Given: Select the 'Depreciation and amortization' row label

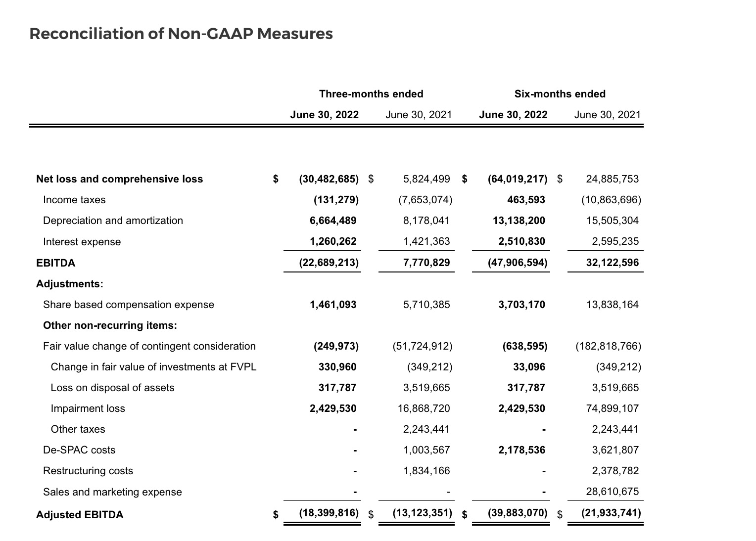Looking at the screenshot, I should point(113,221).
